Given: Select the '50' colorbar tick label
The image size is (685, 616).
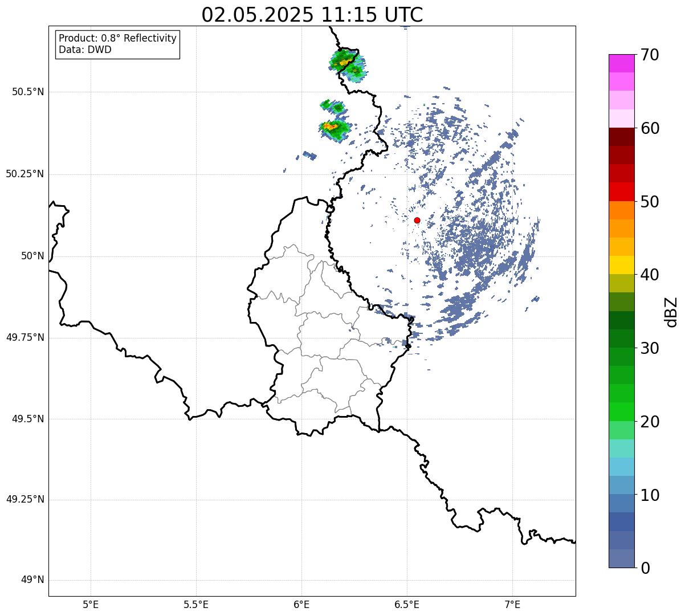Looking at the screenshot, I should pyautogui.click(x=650, y=202).
